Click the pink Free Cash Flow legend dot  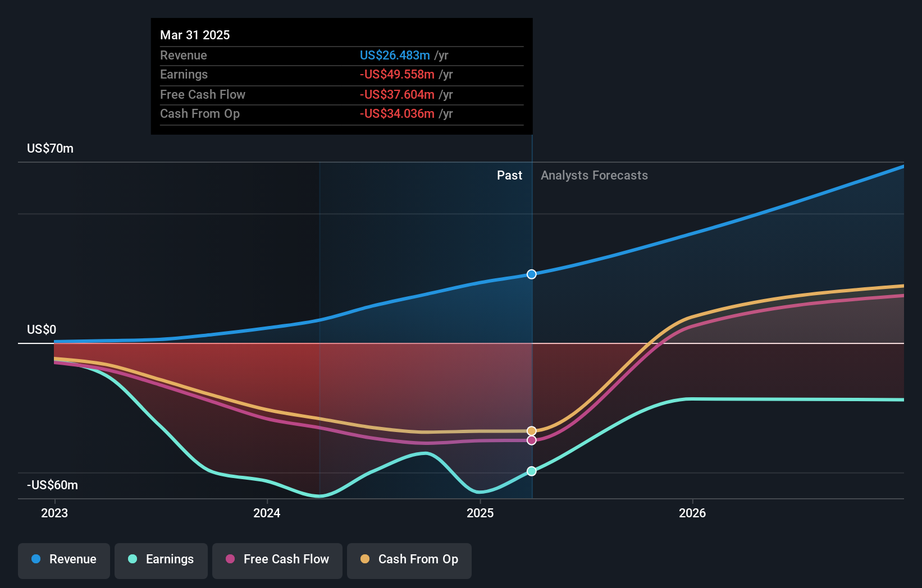229,559
